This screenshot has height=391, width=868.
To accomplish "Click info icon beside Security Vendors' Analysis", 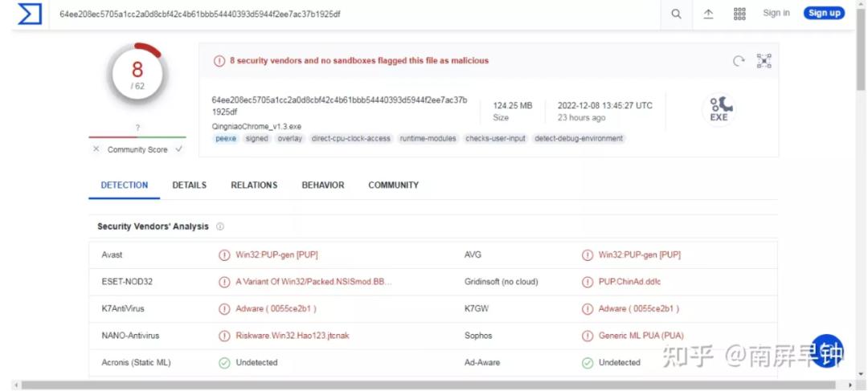I will pyautogui.click(x=220, y=226).
